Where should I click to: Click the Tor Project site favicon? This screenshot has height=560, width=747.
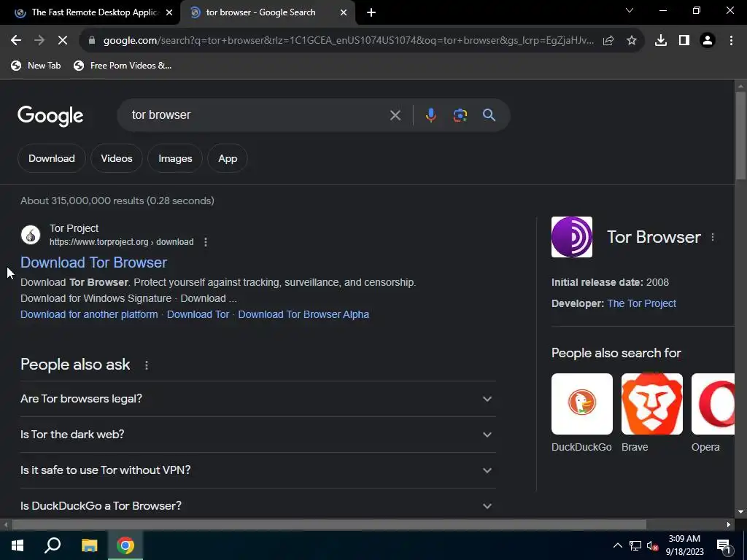coord(31,235)
